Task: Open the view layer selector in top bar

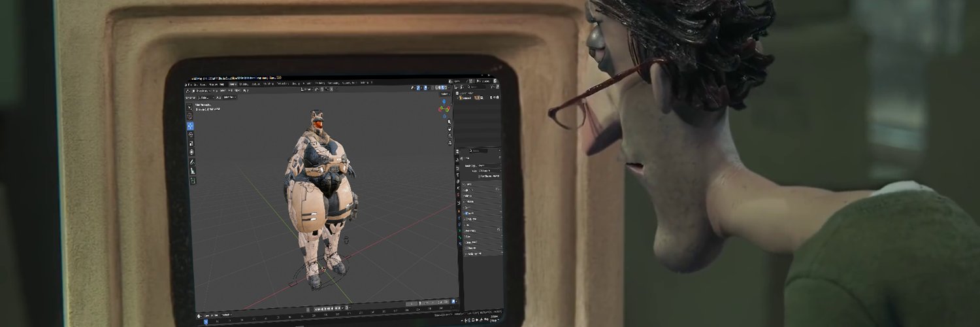Action: [484, 81]
